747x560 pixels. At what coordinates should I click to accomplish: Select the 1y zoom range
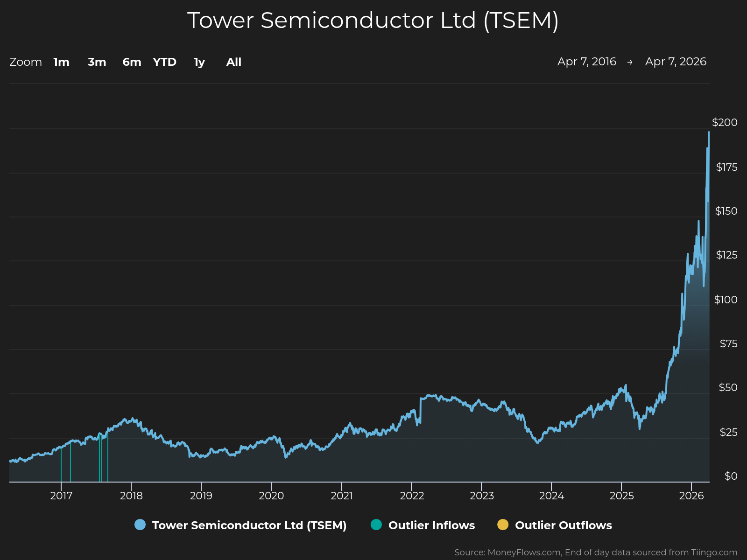tap(199, 62)
